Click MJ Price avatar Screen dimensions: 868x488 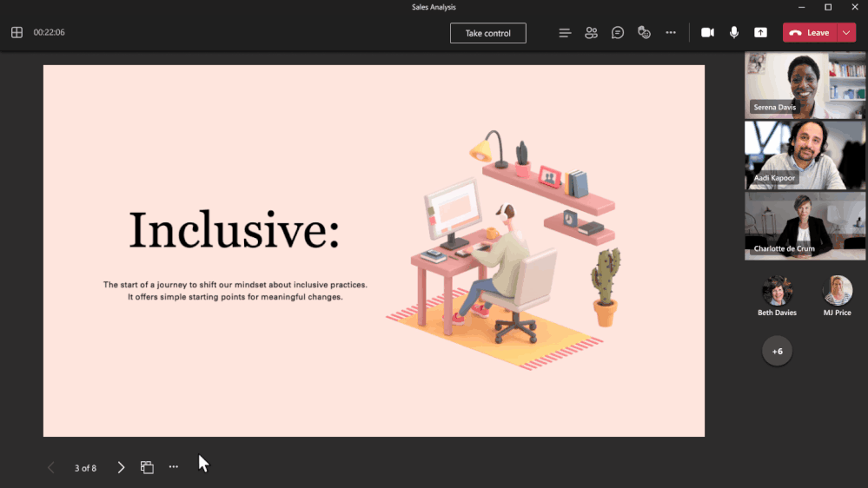[837, 291]
